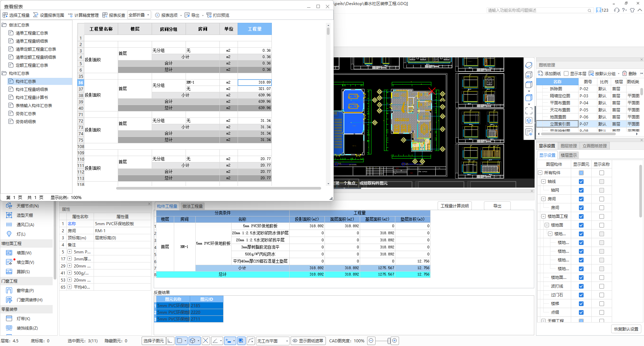Click 报表反查 in the report toolbar
644x346 pixels.
tap(114, 15)
